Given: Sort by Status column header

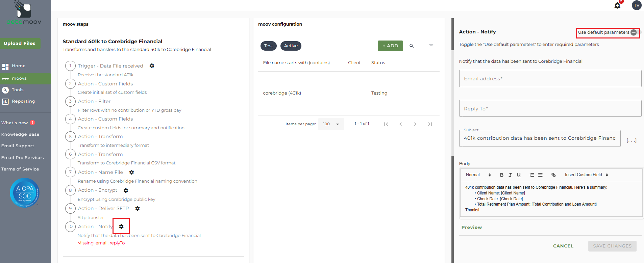Looking at the screenshot, I should tap(378, 63).
